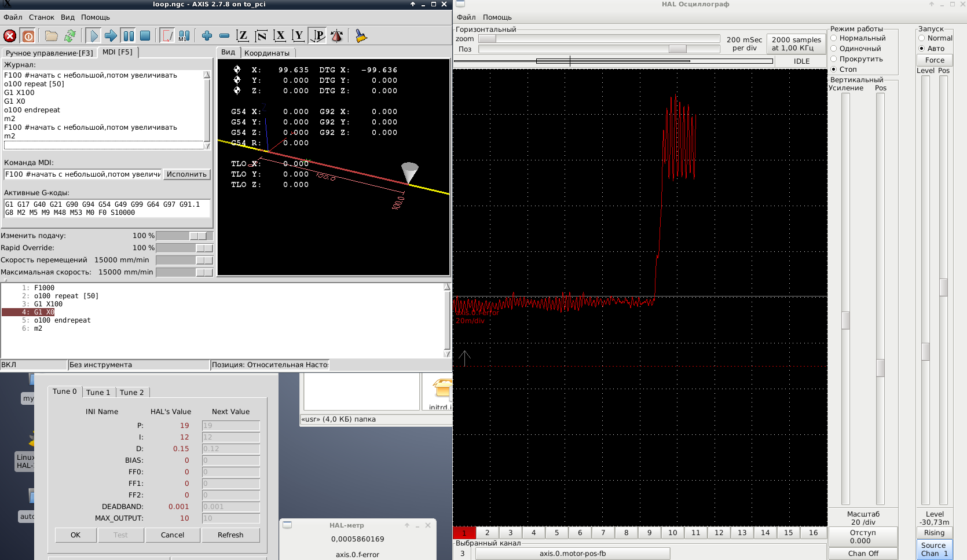This screenshot has height=560, width=967.
Task: Select the Нормальный run mode
Action: 834,38
